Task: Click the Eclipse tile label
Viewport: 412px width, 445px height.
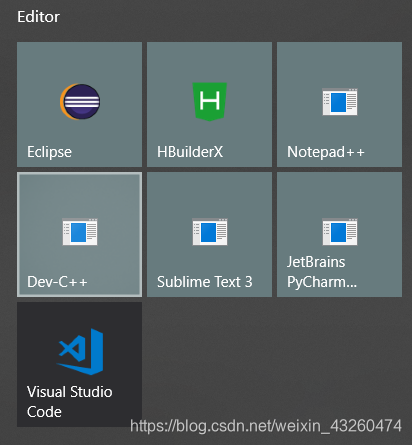Action: [49, 152]
